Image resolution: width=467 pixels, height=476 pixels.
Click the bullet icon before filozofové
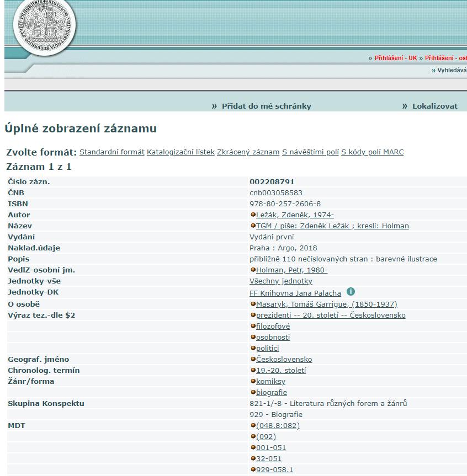(253, 326)
